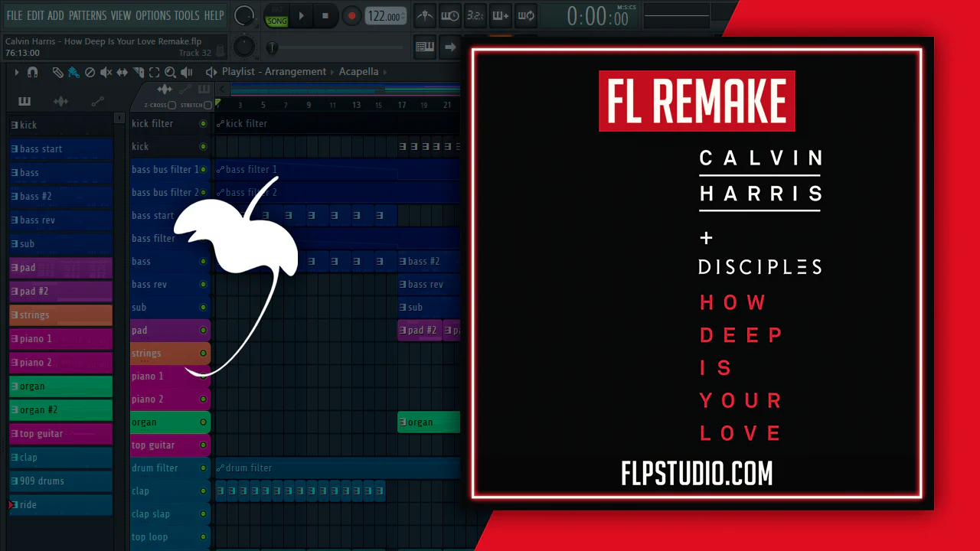Show pattern clips in the picker panel
Viewport: 980px width, 551px height.
24,101
